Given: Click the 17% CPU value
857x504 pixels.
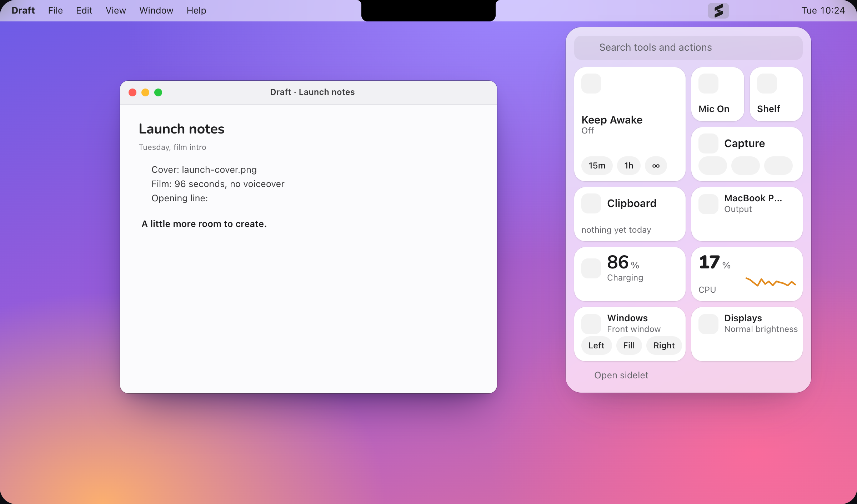Looking at the screenshot, I should [715, 262].
